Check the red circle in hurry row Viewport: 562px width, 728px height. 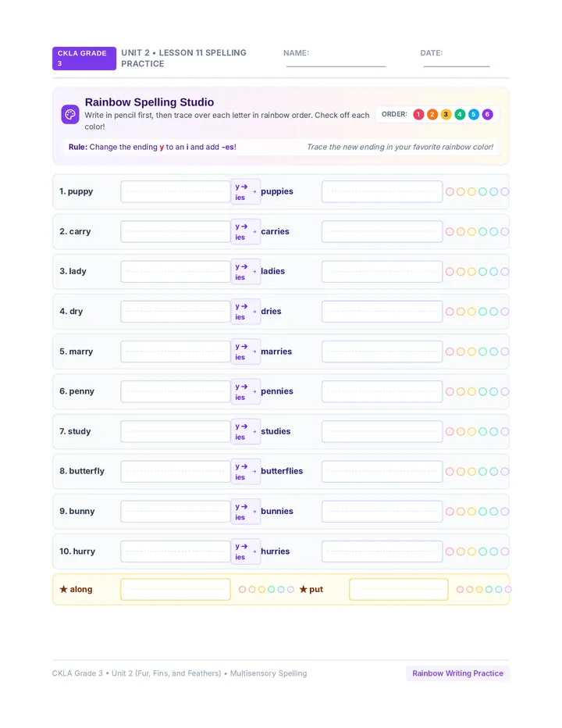coord(450,551)
